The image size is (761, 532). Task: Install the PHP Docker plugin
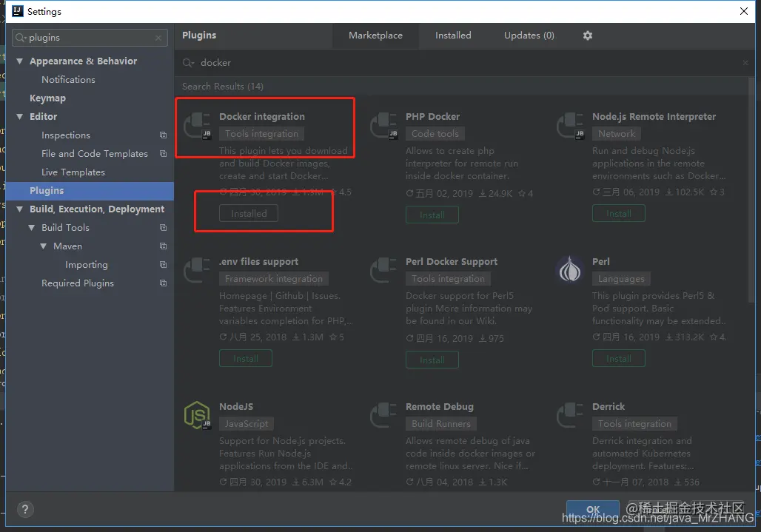pos(432,215)
